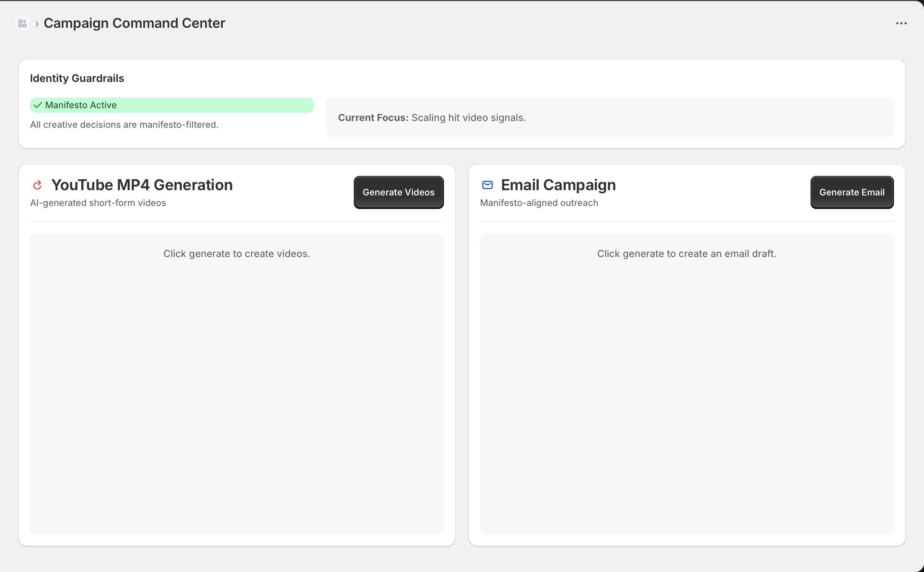
Task: Click the dashboard grid icon in breadcrumb
Action: click(22, 23)
